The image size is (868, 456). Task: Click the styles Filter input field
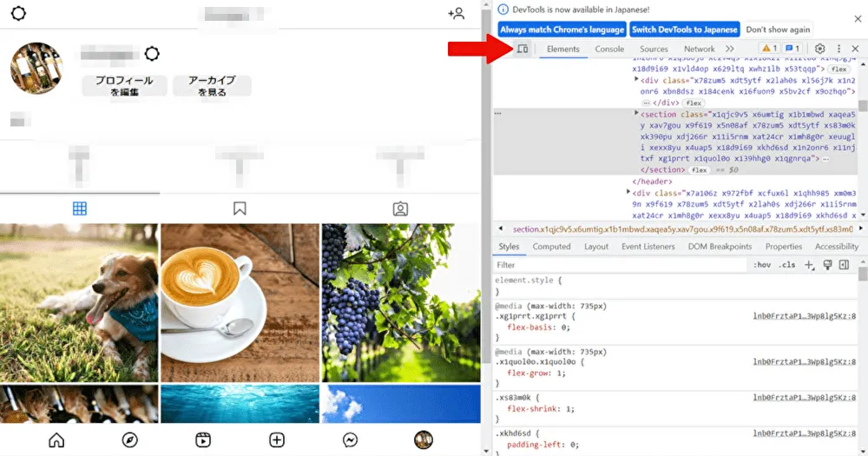620,265
